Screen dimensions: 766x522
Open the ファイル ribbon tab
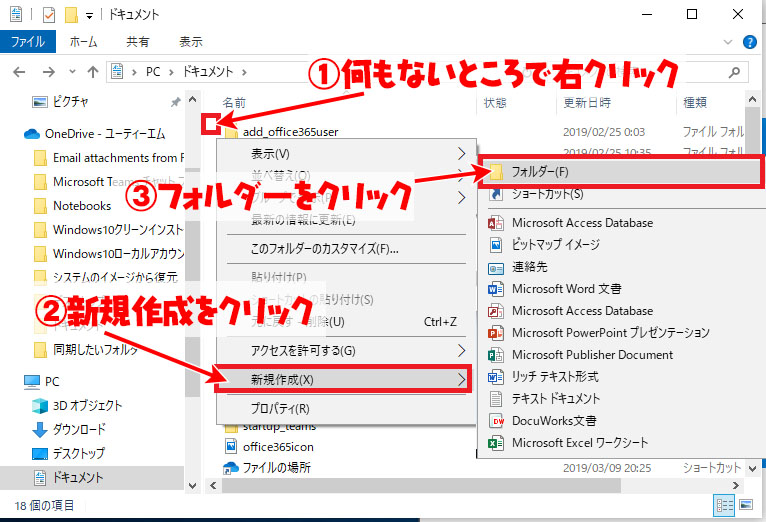point(28,42)
